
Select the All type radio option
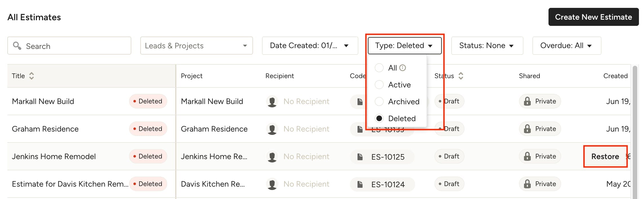pyautogui.click(x=379, y=68)
